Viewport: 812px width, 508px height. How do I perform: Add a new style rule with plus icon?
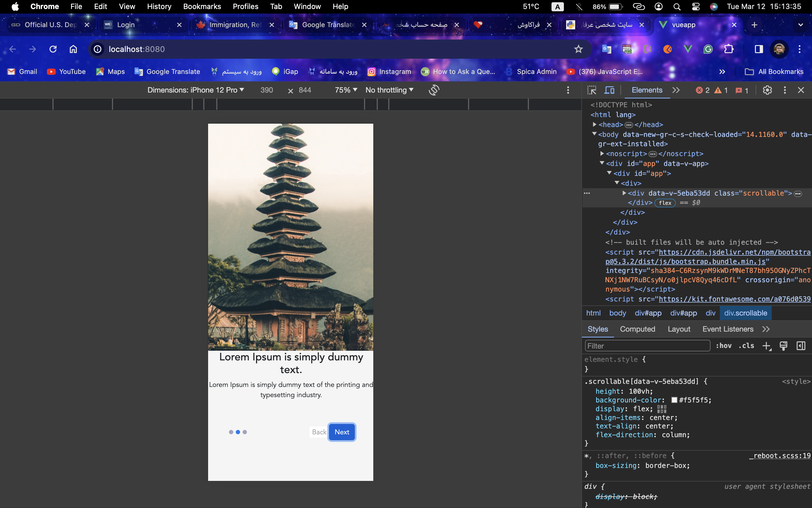point(767,346)
